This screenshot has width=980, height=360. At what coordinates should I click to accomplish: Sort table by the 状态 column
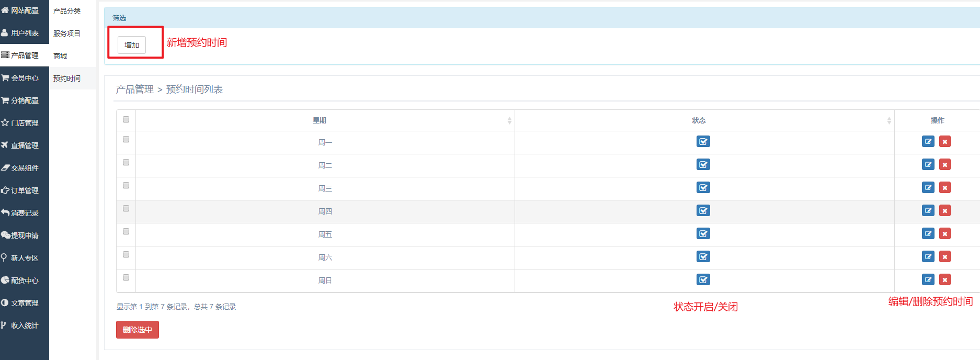704,120
